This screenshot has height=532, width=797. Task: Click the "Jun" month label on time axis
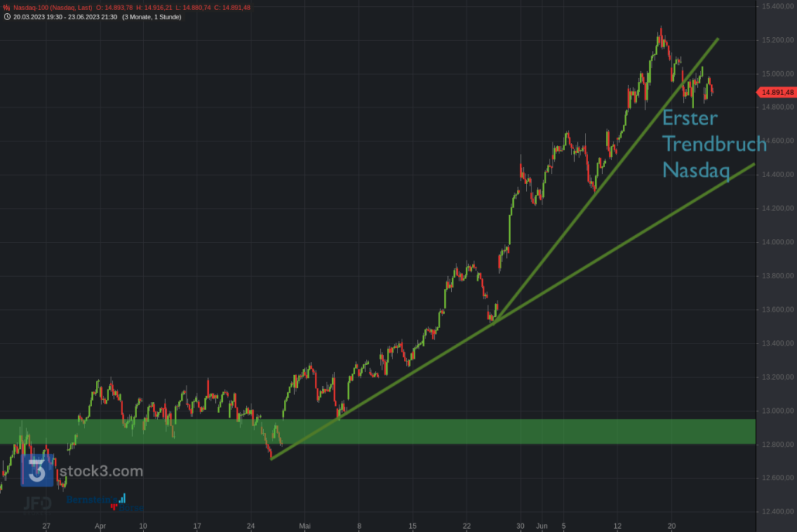tap(542, 526)
